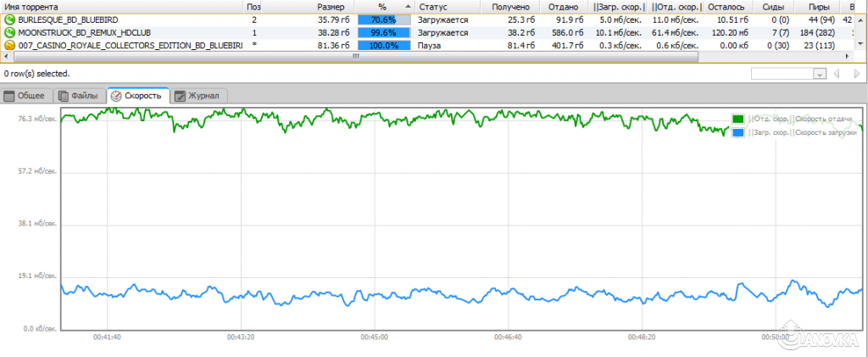Sort by the % column header
This screenshot has height=357, width=868.
pyautogui.click(x=384, y=7)
